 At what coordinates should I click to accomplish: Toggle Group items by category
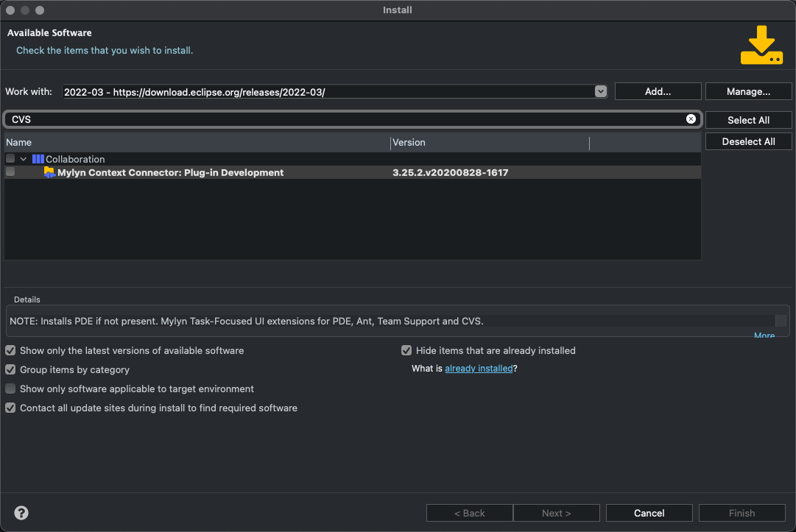click(10, 370)
